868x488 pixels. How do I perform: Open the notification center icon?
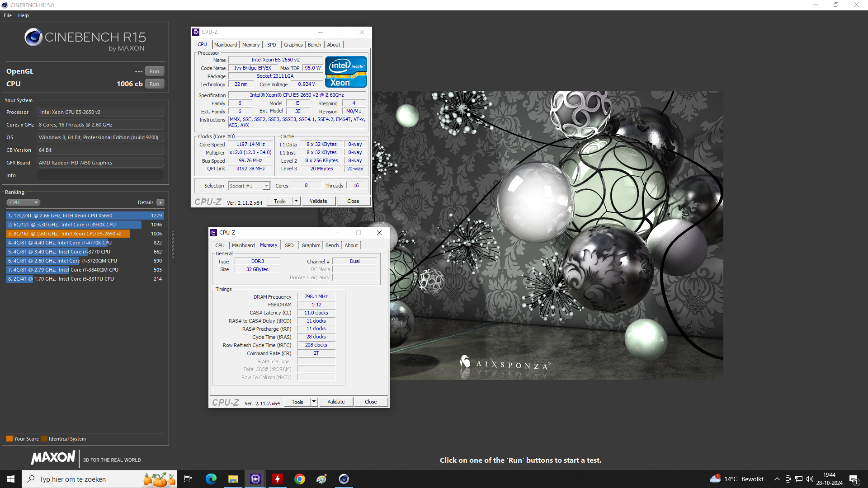[x=854, y=479]
